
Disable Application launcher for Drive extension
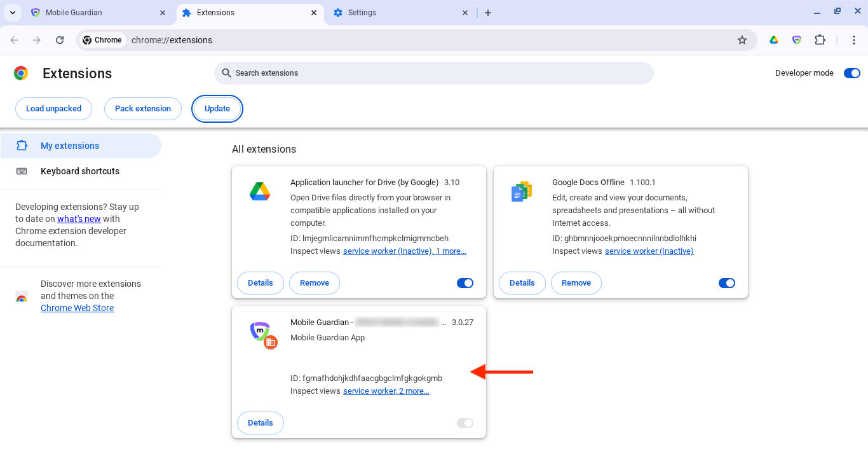[x=465, y=283]
